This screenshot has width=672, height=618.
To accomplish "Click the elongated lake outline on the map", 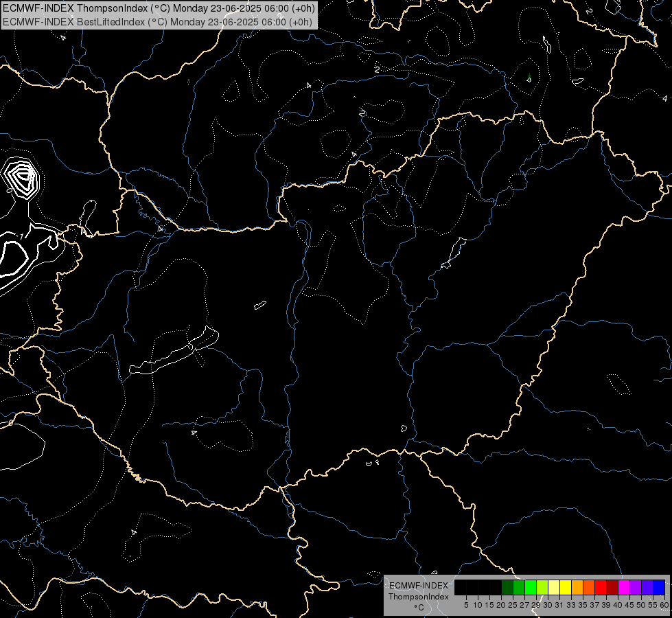I will 174,352.
